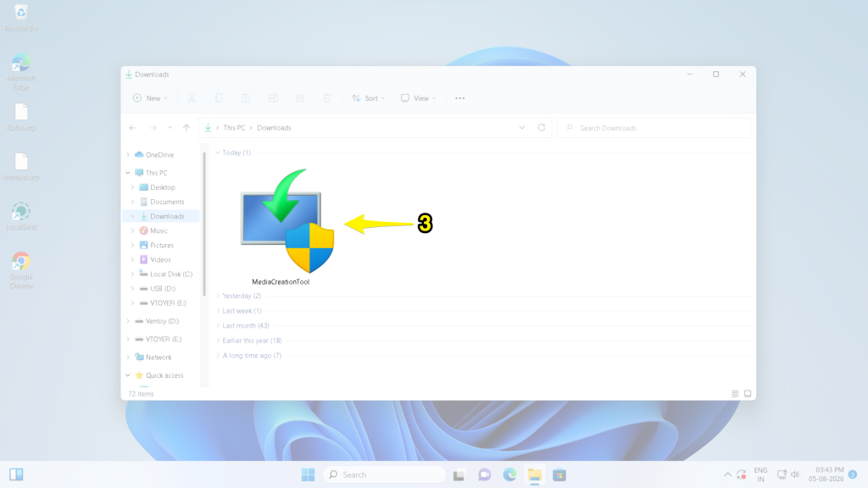Expand the Earlier this year (18) group
This screenshot has height=488, width=868.
(218, 341)
